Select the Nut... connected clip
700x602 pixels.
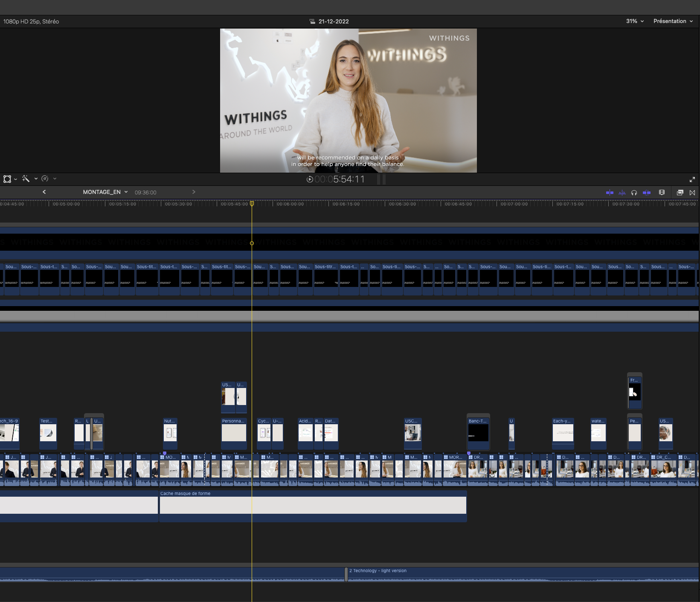(170, 433)
